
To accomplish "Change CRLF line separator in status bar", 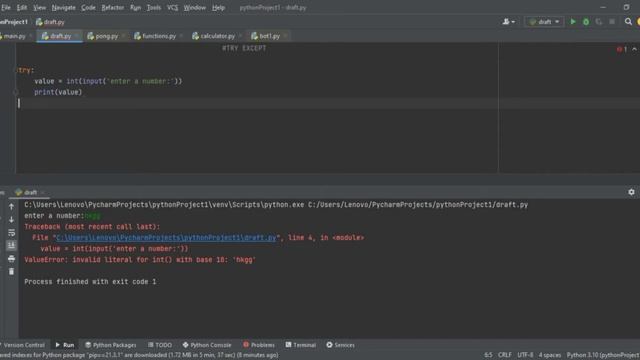I will tap(505, 355).
